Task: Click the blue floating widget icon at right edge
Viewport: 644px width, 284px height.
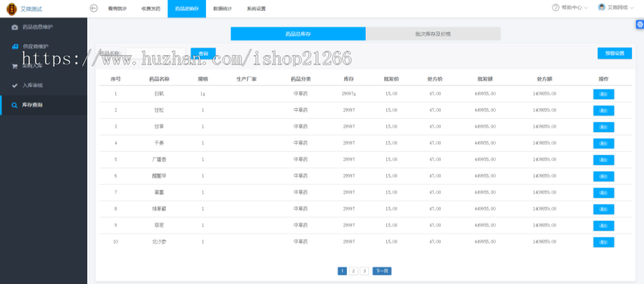Action: point(640,25)
